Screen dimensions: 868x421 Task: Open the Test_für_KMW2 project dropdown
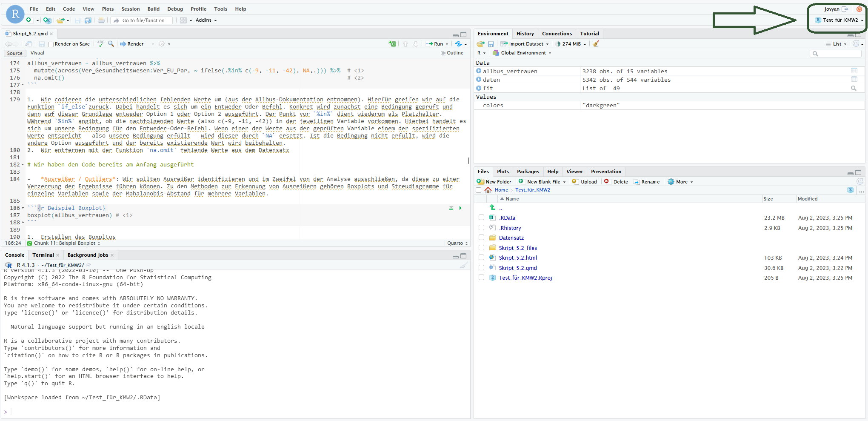(839, 20)
